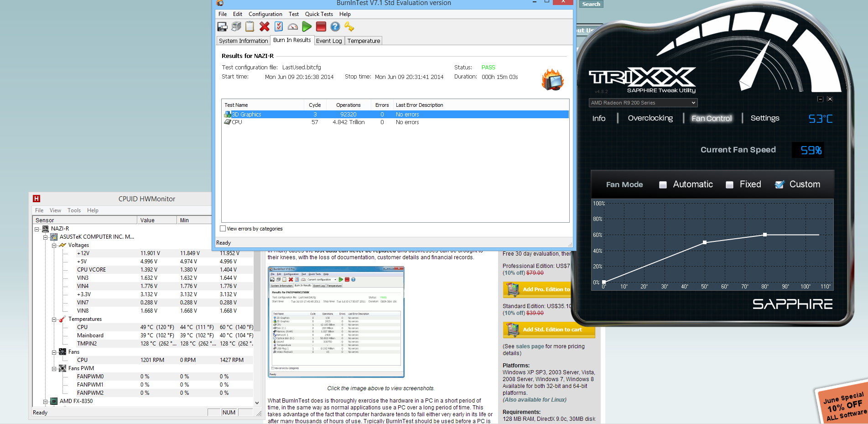Click the BurnInTest screenshot thumbnail on webpage
Screen dimensions: 868x424
(x=336, y=322)
